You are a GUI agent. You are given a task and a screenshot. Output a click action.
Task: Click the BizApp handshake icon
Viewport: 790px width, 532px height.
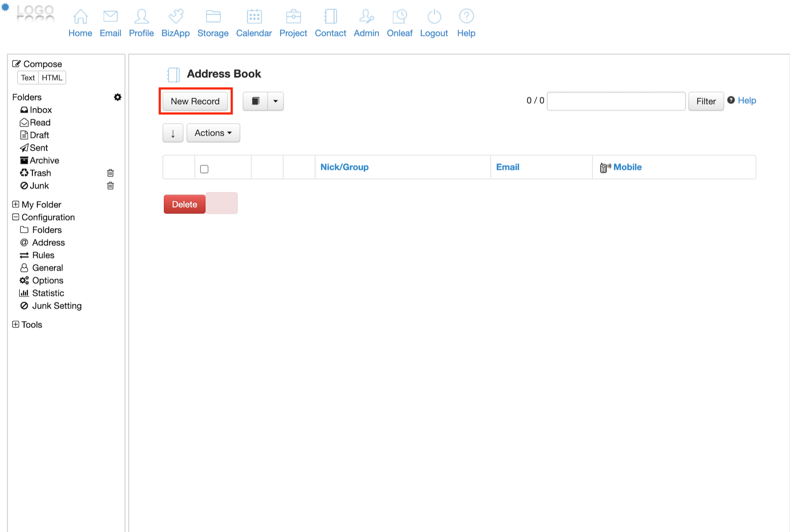pyautogui.click(x=176, y=17)
